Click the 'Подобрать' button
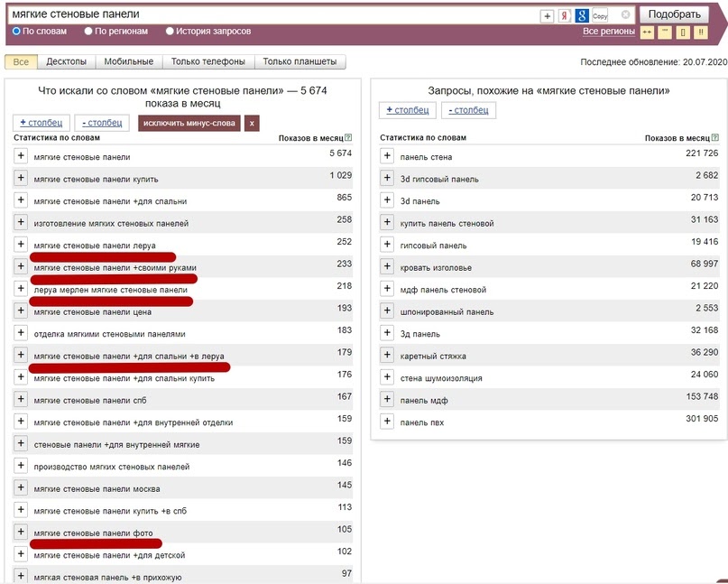Image resolution: width=728 pixels, height=584 pixels. point(674,14)
